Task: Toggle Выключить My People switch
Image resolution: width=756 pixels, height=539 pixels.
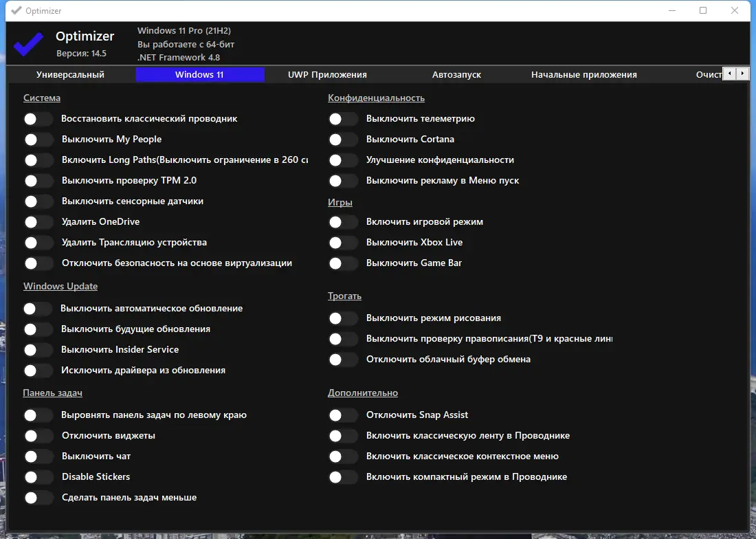Action: tap(38, 140)
